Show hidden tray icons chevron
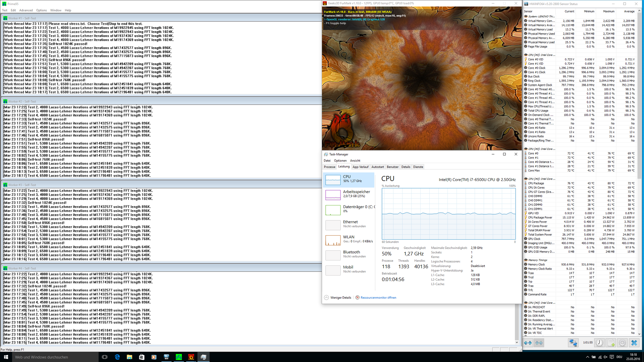This screenshot has height=362, width=644. (587, 357)
